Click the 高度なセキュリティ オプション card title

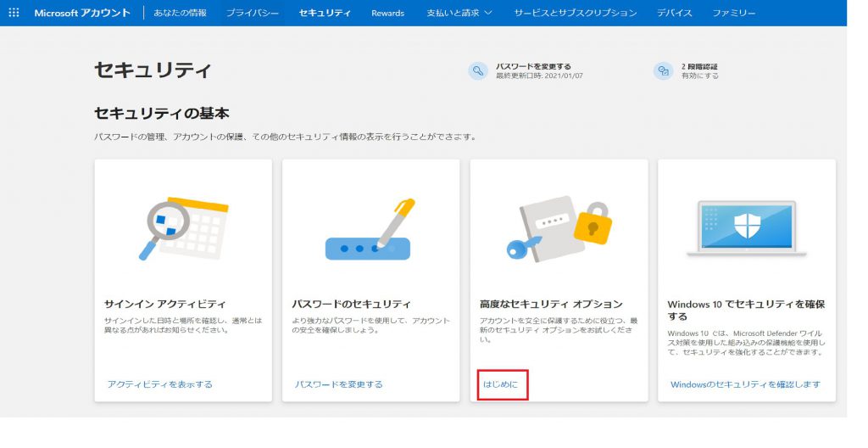(551, 304)
